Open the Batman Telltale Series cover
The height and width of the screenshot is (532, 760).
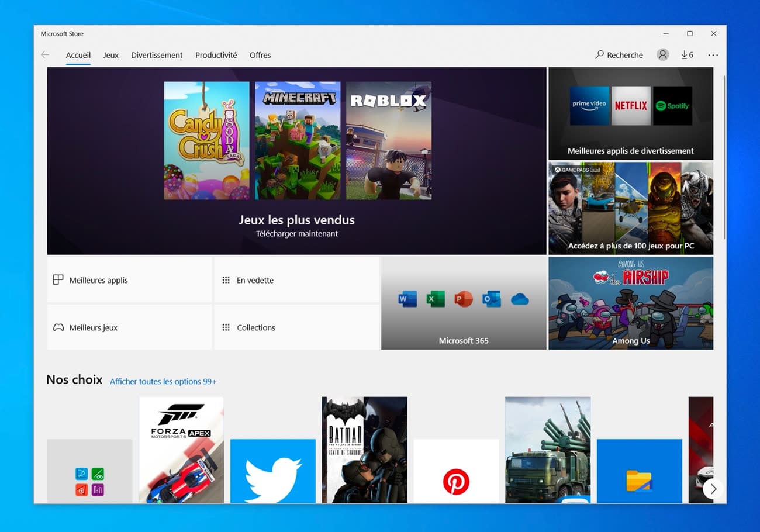364,450
